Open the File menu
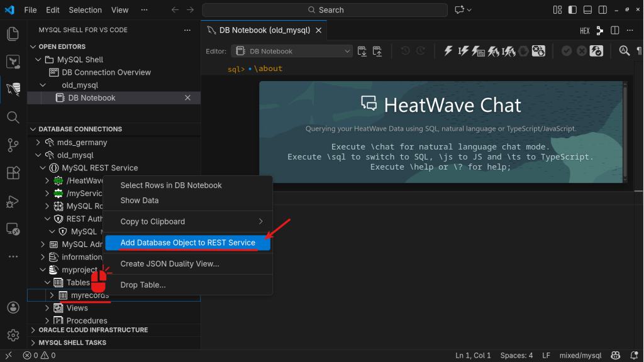 (x=30, y=10)
